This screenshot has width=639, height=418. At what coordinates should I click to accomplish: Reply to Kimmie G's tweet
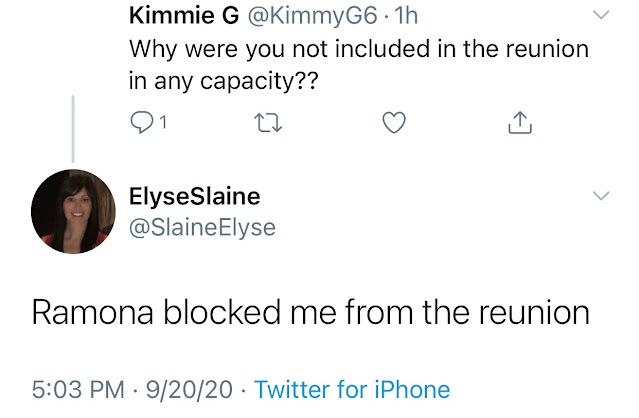[x=142, y=122]
